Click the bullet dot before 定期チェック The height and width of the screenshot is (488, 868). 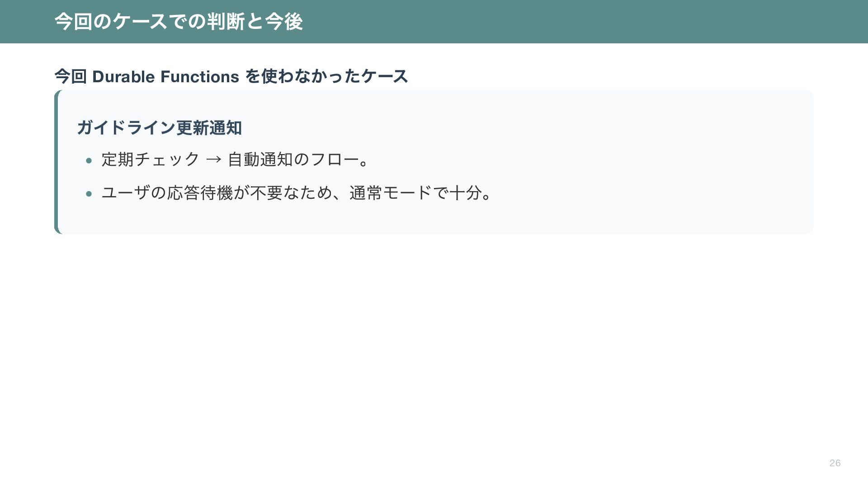tap(89, 160)
